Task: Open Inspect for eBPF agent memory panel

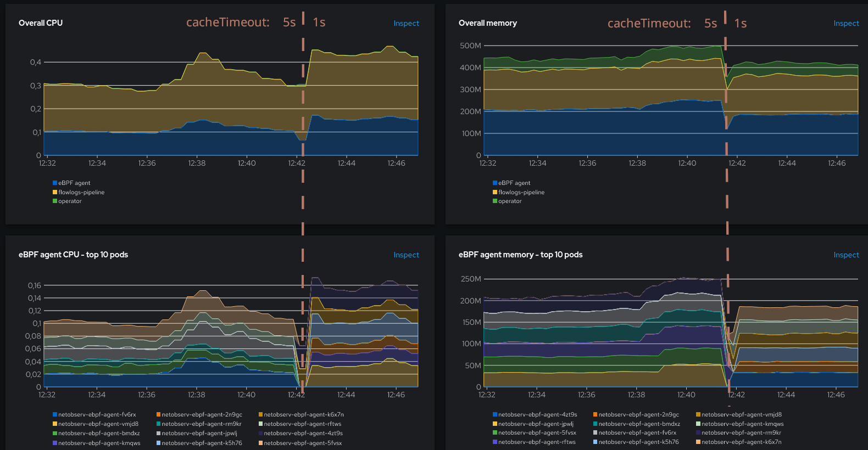Action: pyautogui.click(x=846, y=255)
